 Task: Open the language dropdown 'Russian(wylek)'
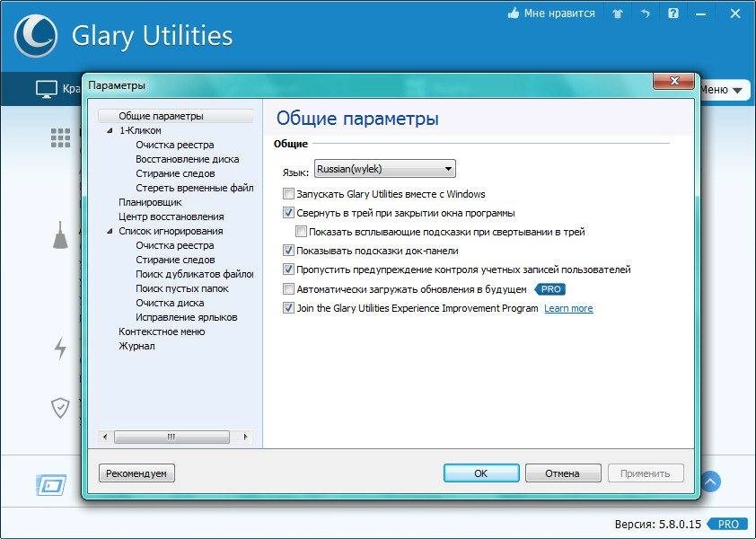pyautogui.click(x=385, y=169)
